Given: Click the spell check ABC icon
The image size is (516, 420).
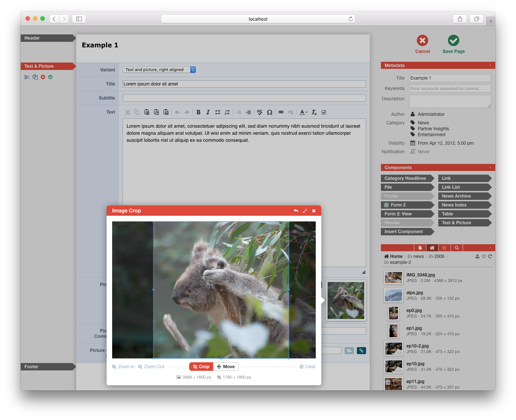Looking at the screenshot, I should (260, 112).
